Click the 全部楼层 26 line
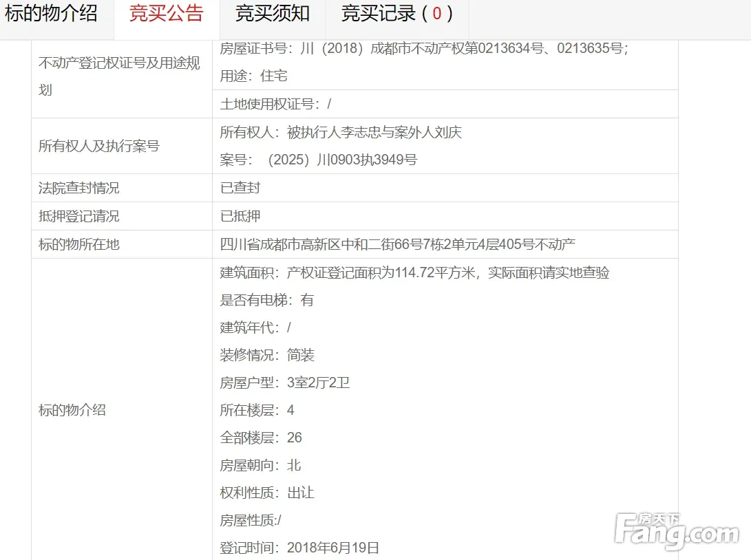 pyautogui.click(x=261, y=438)
